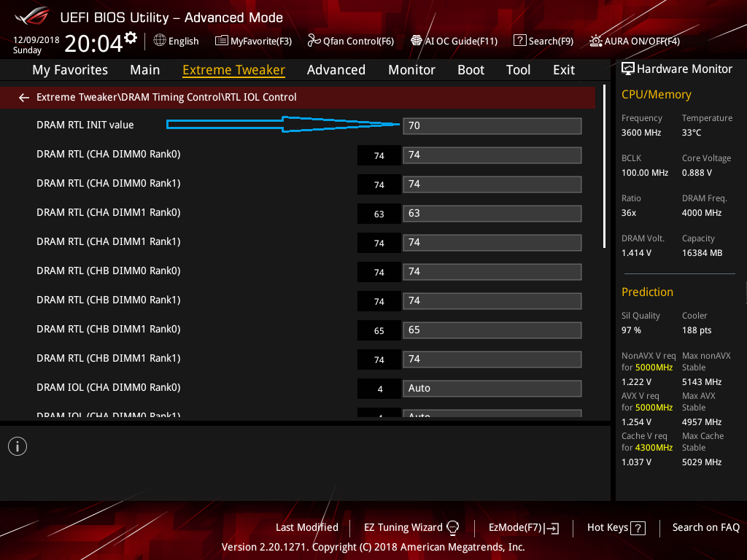747x560 pixels.
Task: Launch EZ Tuning Wizard
Action: 403,528
